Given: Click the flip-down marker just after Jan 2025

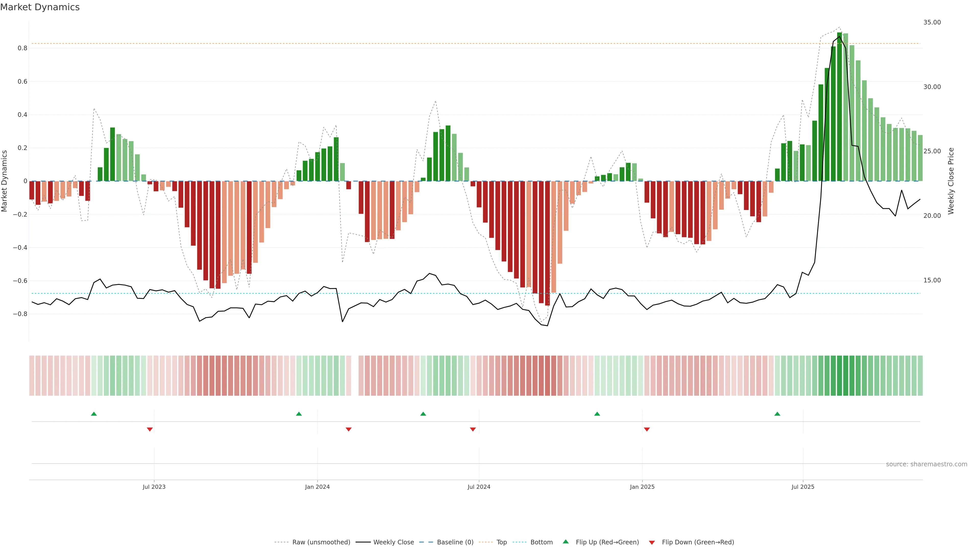Looking at the screenshot, I should tap(647, 429).
